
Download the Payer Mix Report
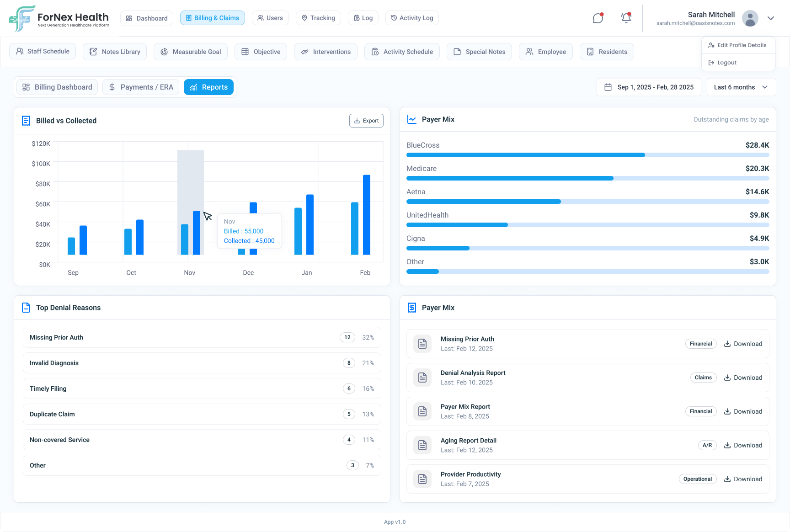pos(743,411)
